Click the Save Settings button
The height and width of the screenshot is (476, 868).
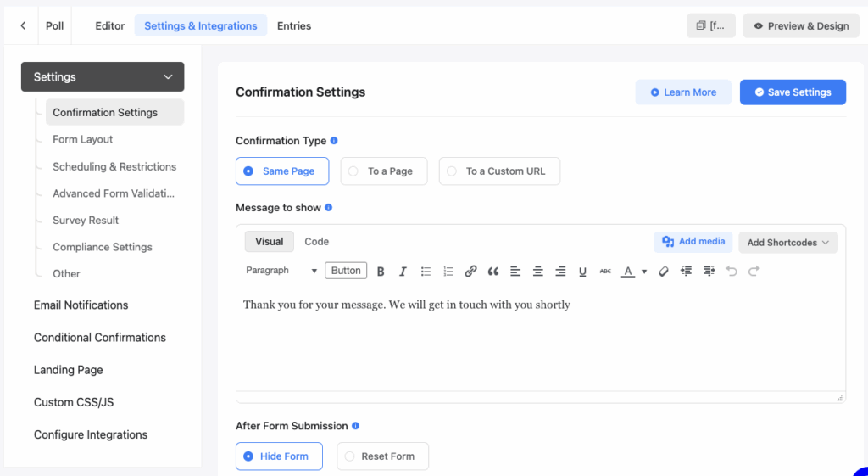coord(793,92)
